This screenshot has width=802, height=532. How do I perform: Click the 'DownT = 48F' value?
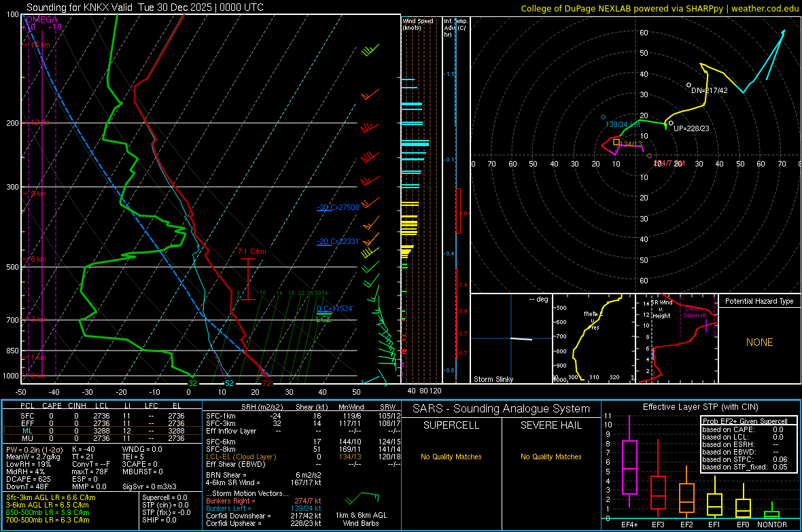(x=27, y=486)
